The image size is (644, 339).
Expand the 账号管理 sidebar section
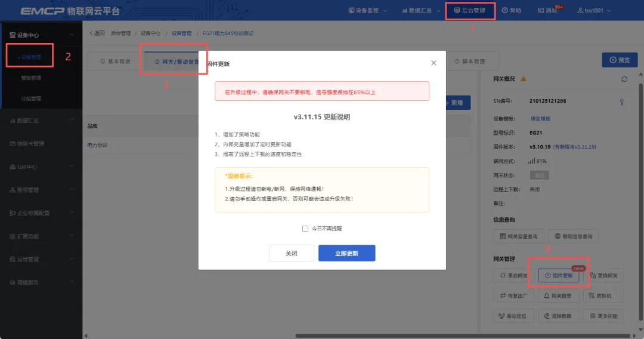coord(41,190)
